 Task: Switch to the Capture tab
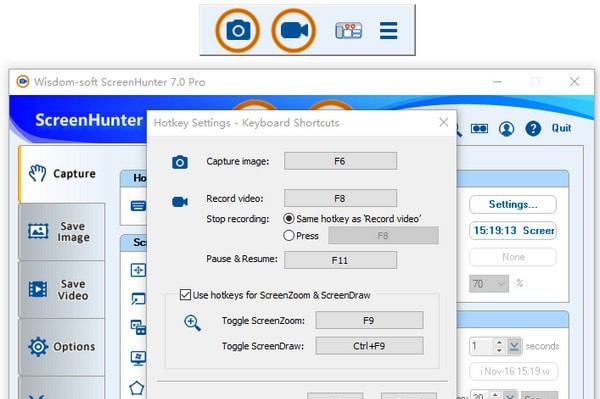pyautogui.click(x=62, y=174)
